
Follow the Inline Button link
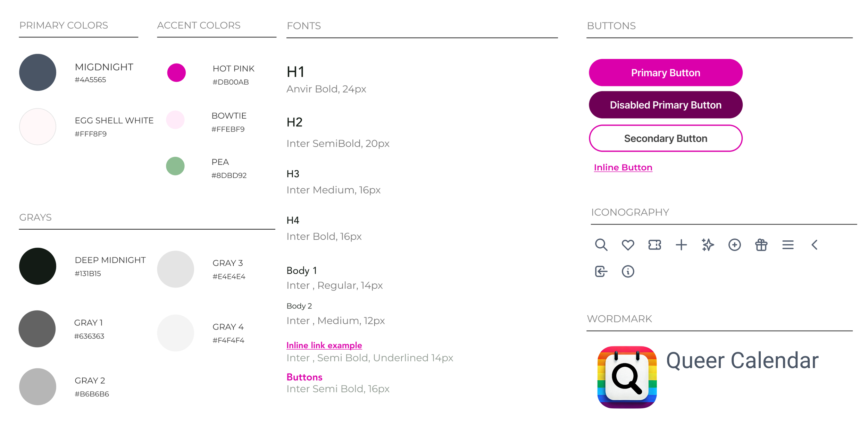click(x=623, y=168)
